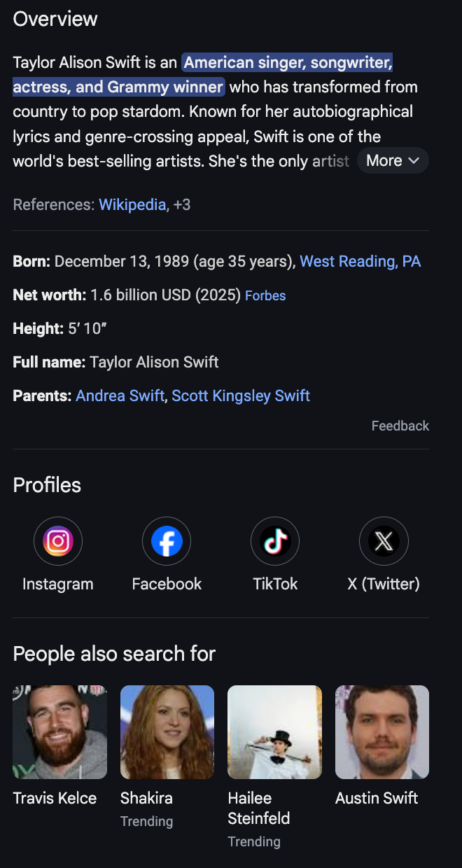Click the Facebook profile icon

point(166,540)
